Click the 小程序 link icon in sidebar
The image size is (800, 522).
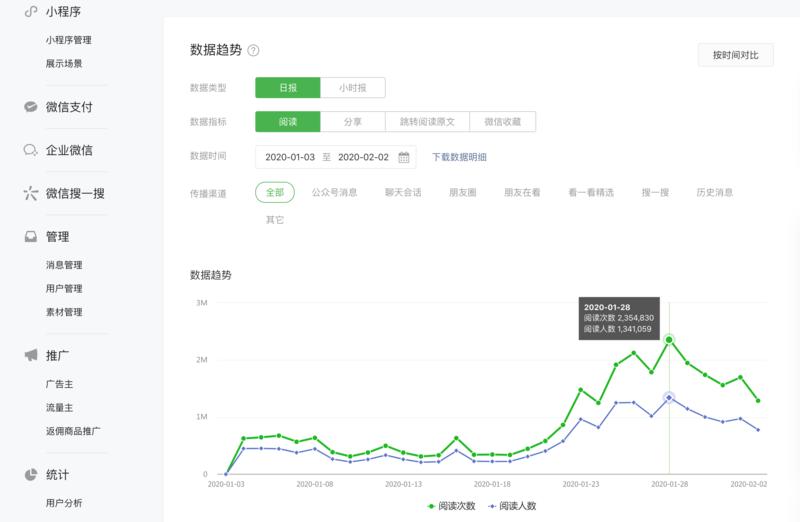point(31,11)
